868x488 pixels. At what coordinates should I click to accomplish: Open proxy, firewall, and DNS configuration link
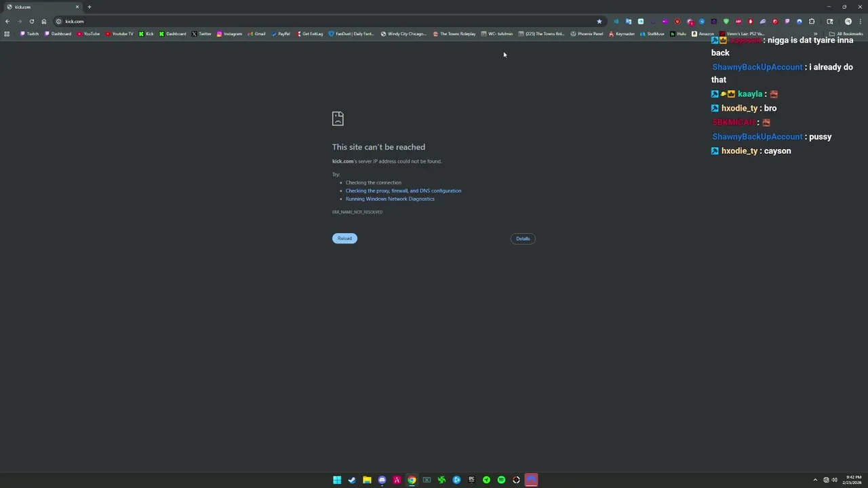[x=403, y=190]
